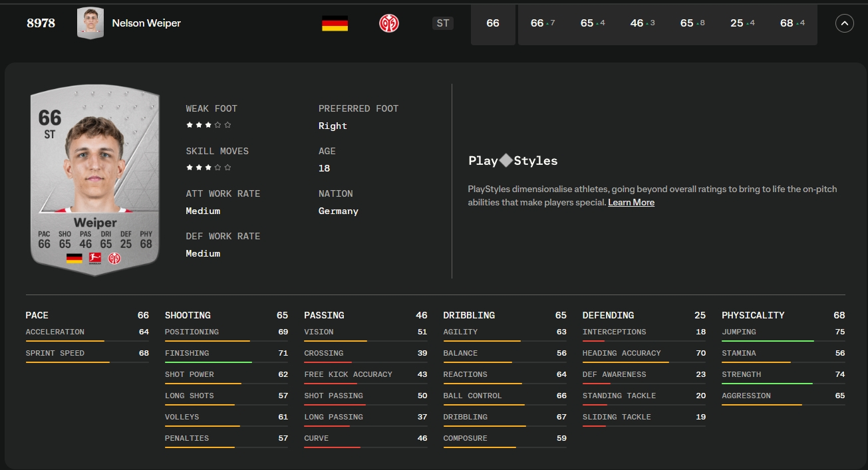The width and height of the screenshot is (868, 470).
Task: Click the Nation value Germany
Action: point(339,211)
